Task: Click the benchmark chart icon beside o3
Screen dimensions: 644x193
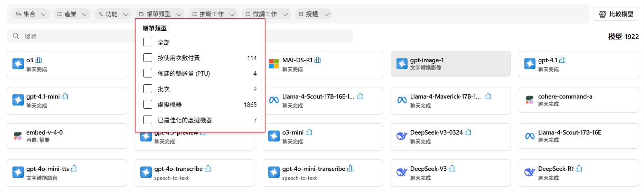Action: (39, 60)
